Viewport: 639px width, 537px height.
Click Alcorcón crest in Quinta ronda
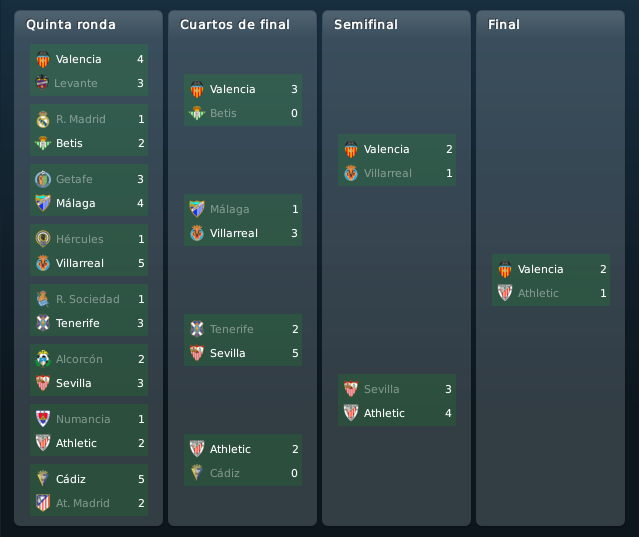43,359
